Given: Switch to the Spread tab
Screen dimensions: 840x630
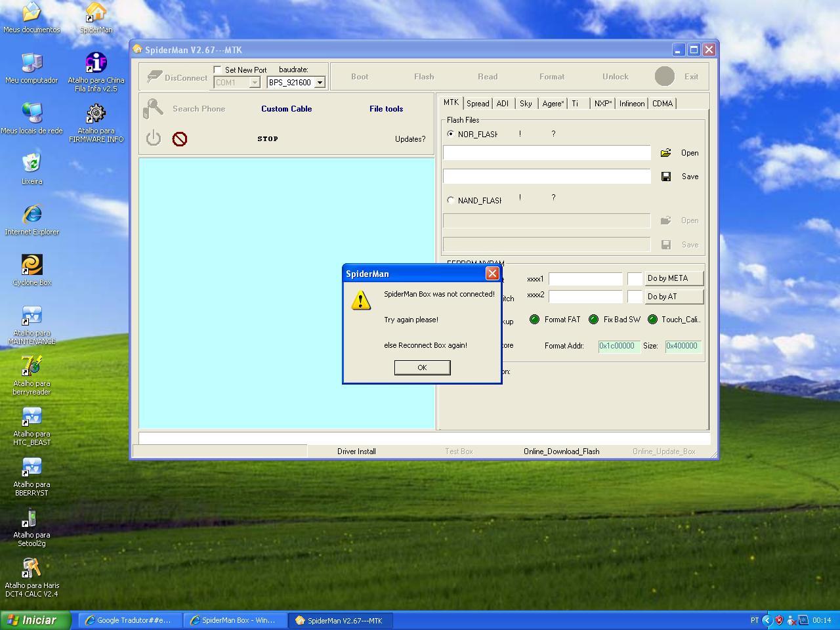Looking at the screenshot, I should click(x=477, y=104).
